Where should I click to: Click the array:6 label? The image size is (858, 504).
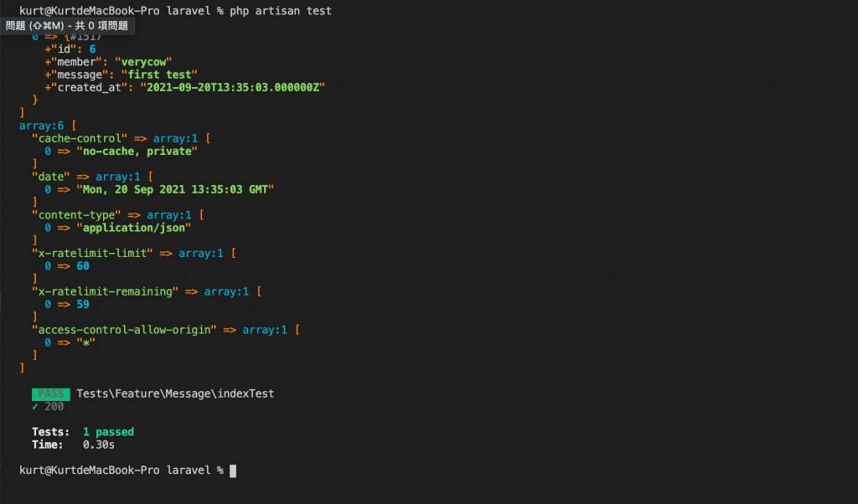click(x=42, y=126)
